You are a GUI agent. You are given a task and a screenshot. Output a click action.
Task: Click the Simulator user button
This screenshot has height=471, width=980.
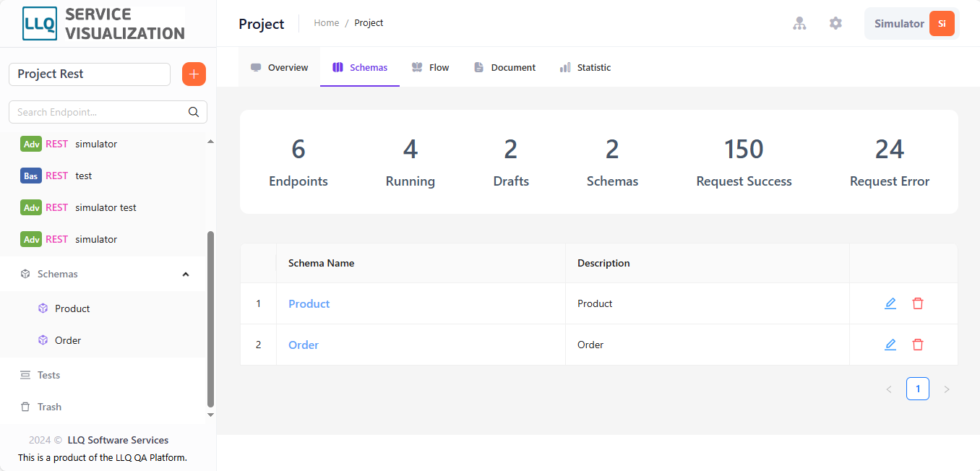click(x=911, y=23)
